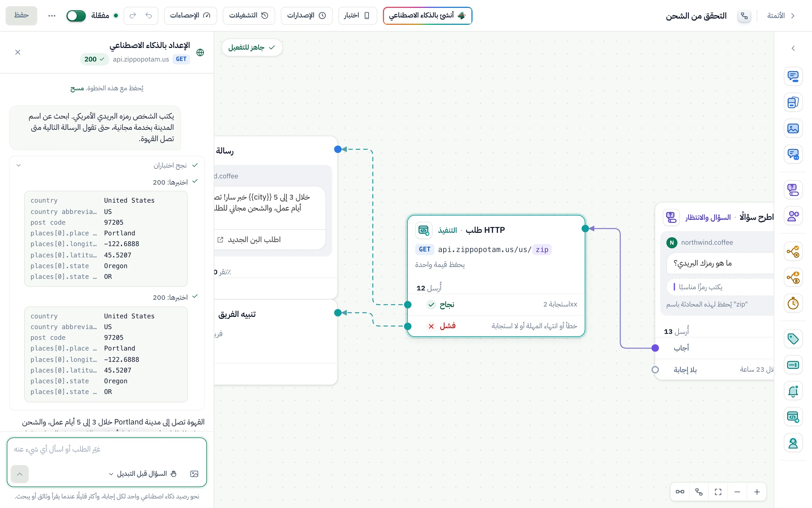Open the التشغيلات runs tab
Screen dimensions: 812x508
[x=249, y=16]
